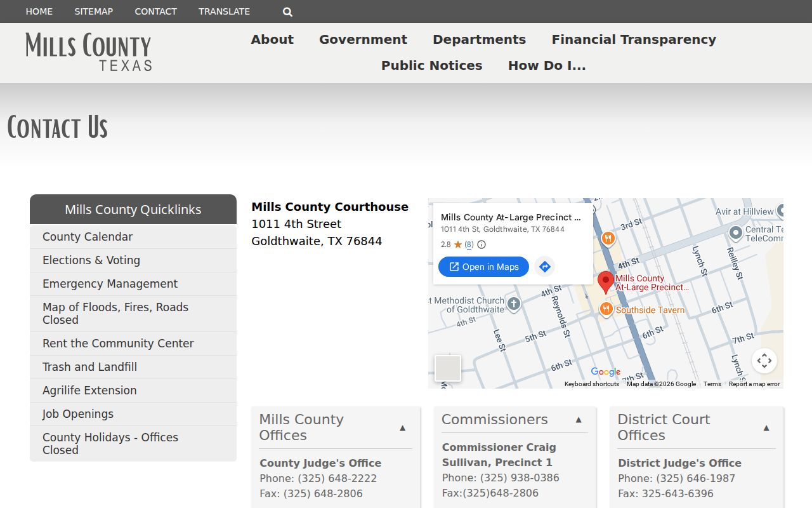The height and width of the screenshot is (508, 812).
Task: Open the How Do I... menu
Action: (547, 65)
